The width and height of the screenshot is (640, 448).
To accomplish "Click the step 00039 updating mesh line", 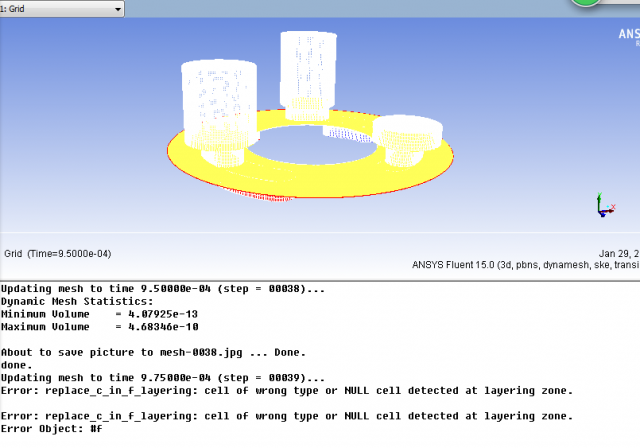I will (x=163, y=377).
